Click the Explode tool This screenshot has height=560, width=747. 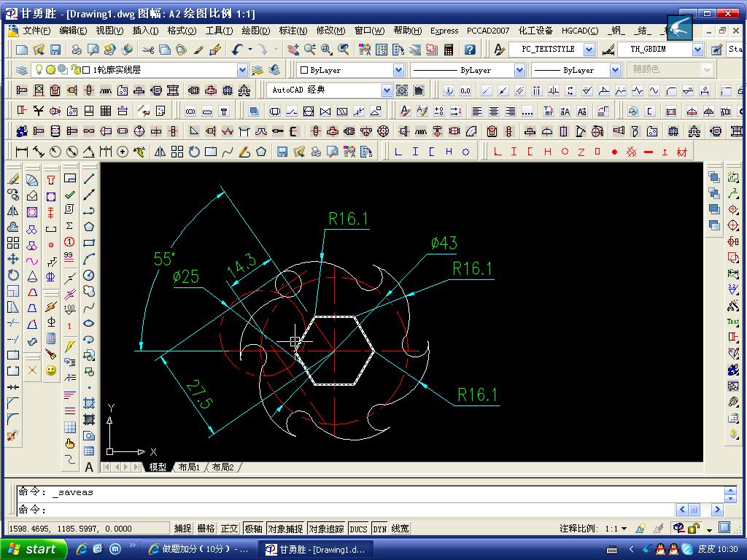click(13, 435)
